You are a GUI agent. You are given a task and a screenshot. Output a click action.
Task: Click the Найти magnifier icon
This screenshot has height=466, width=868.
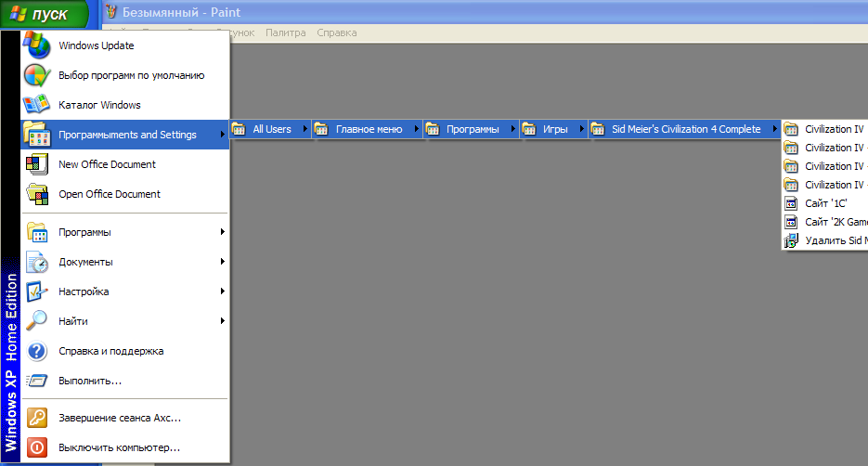(37, 321)
